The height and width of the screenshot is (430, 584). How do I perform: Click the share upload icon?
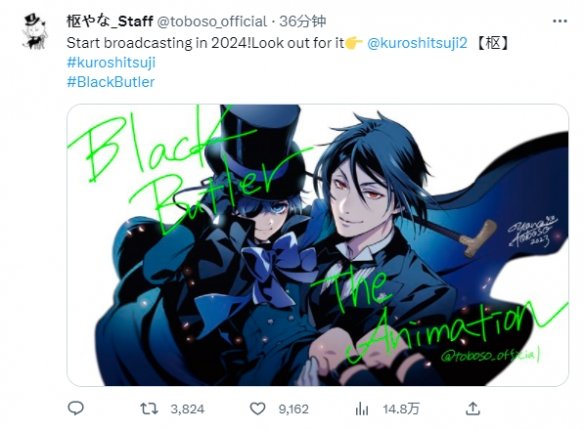coord(473,408)
